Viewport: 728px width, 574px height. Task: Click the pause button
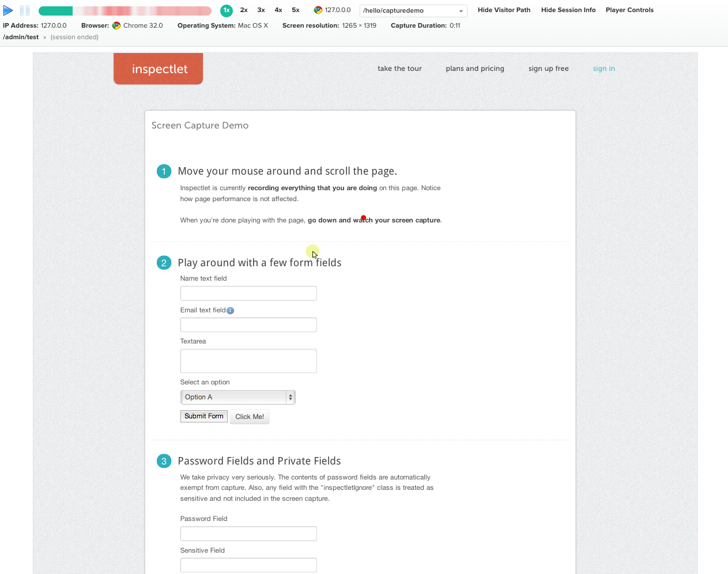(25, 10)
